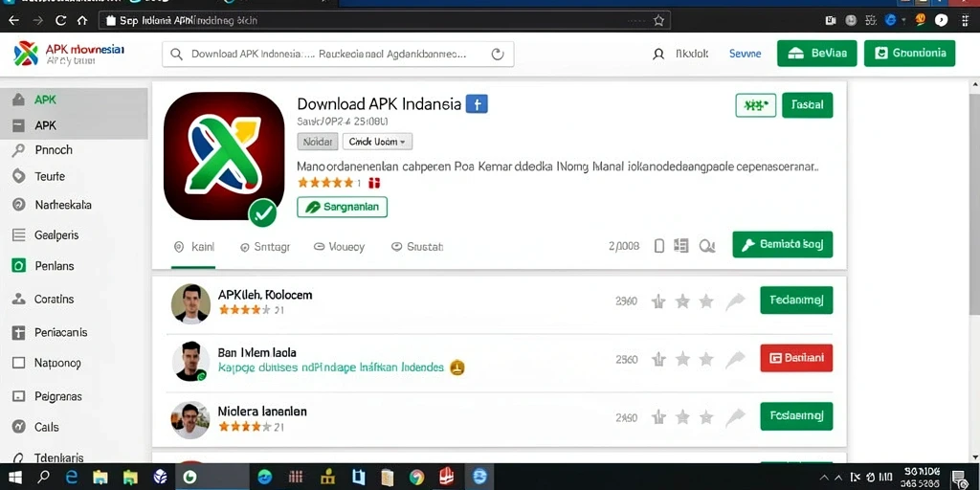Open Narheekala in the sidebar
The height and width of the screenshot is (490, 980).
(x=63, y=205)
